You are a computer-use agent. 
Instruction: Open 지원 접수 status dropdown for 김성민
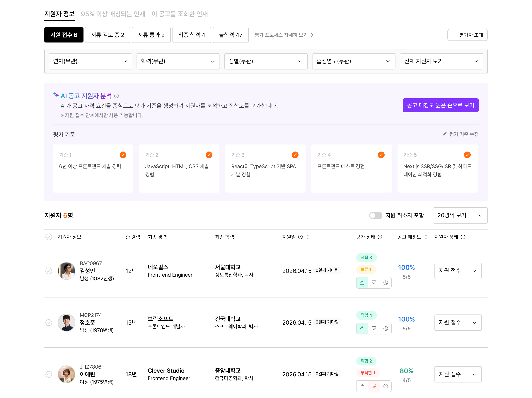(x=458, y=271)
